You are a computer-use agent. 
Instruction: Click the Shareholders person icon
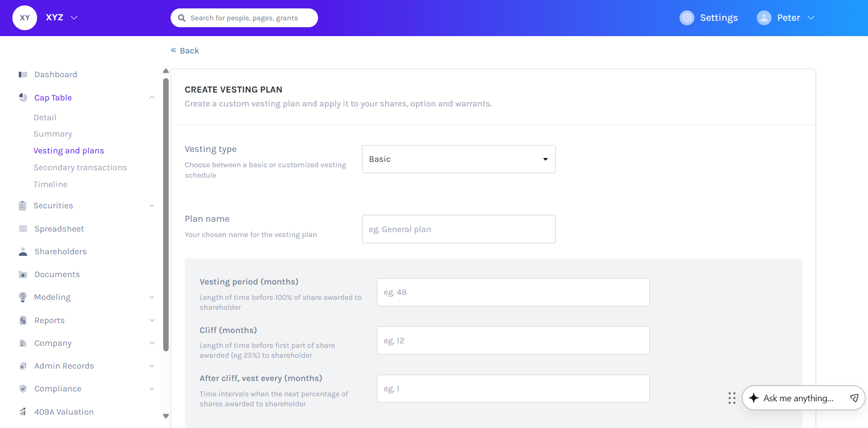click(x=23, y=252)
